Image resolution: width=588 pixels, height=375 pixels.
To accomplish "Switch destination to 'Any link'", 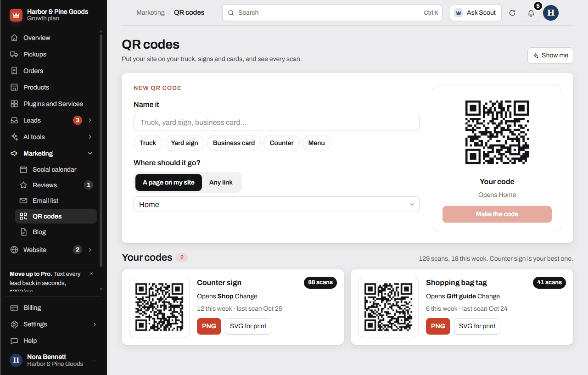I will pos(221,182).
